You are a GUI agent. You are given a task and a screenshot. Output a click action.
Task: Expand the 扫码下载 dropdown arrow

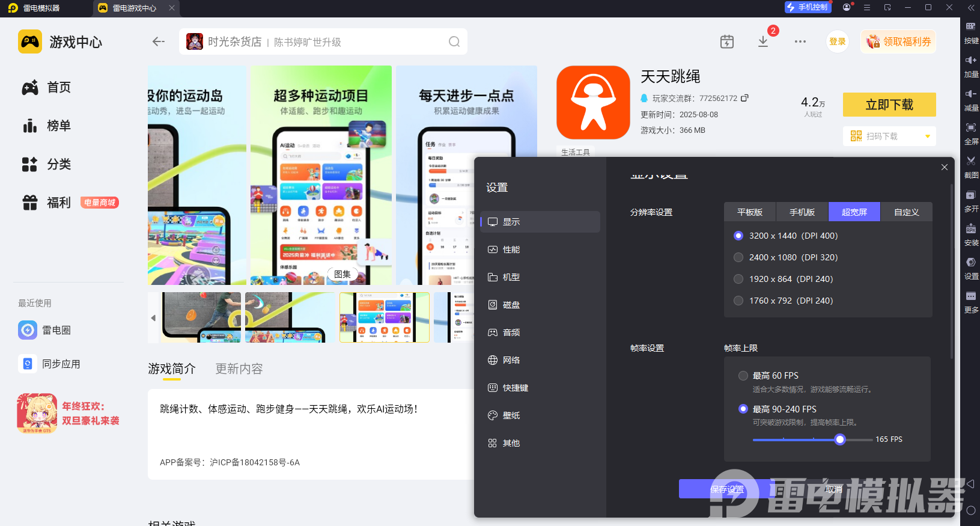928,136
